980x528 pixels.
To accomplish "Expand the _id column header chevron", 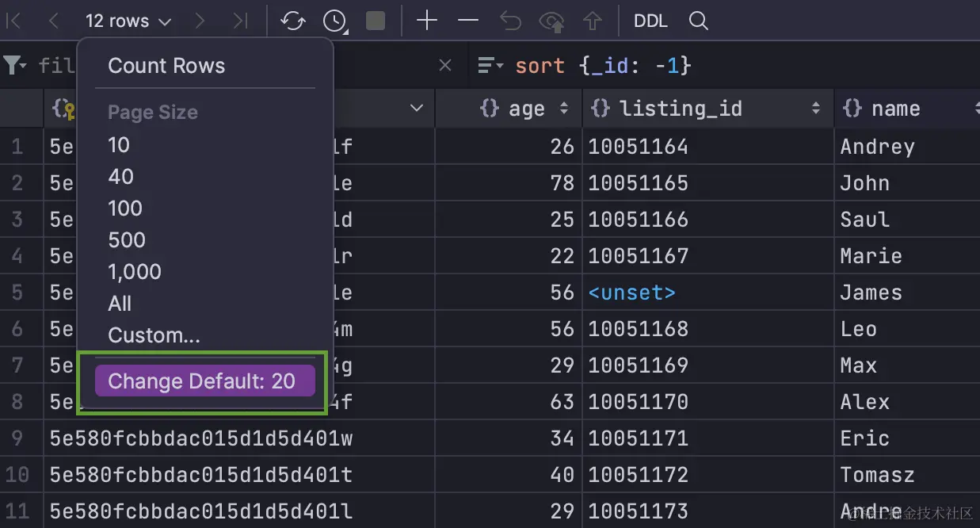I will pyautogui.click(x=417, y=109).
